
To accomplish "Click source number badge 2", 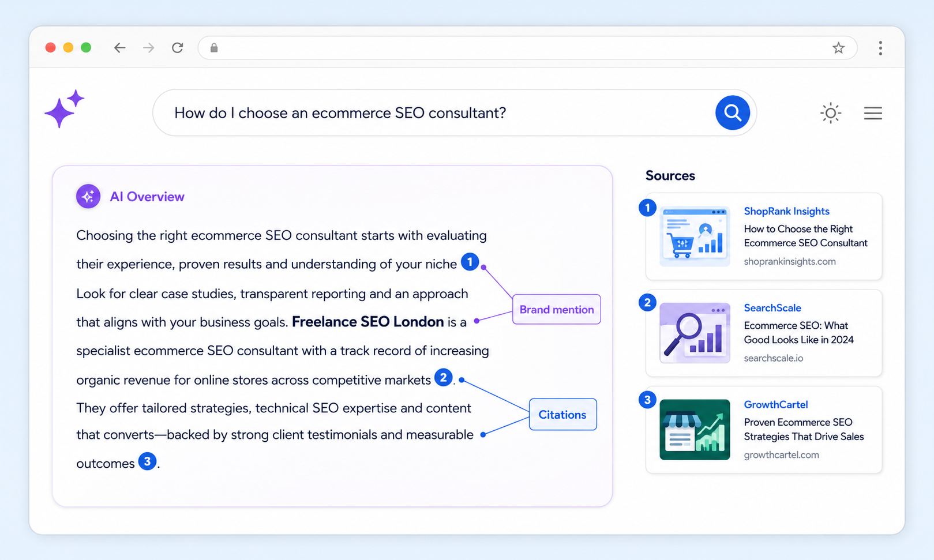I will (x=647, y=303).
